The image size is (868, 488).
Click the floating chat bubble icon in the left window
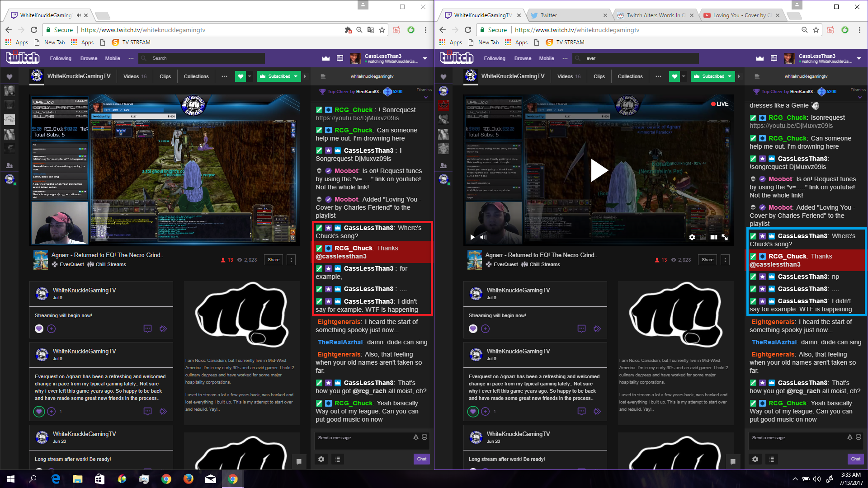click(299, 461)
